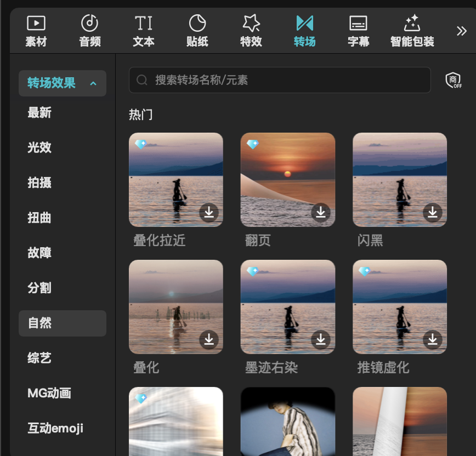Click the 闪黑 label text
The width and height of the screenshot is (476, 456).
coord(370,240)
